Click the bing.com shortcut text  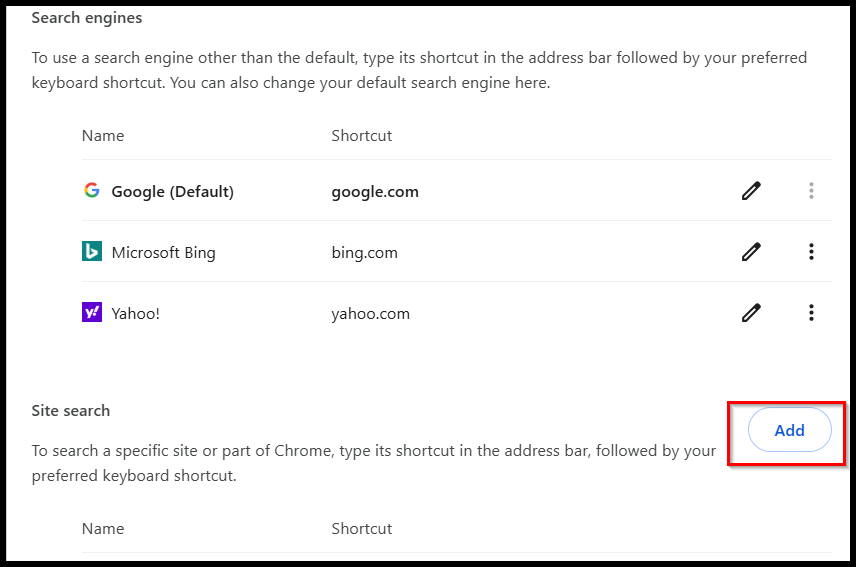click(365, 253)
